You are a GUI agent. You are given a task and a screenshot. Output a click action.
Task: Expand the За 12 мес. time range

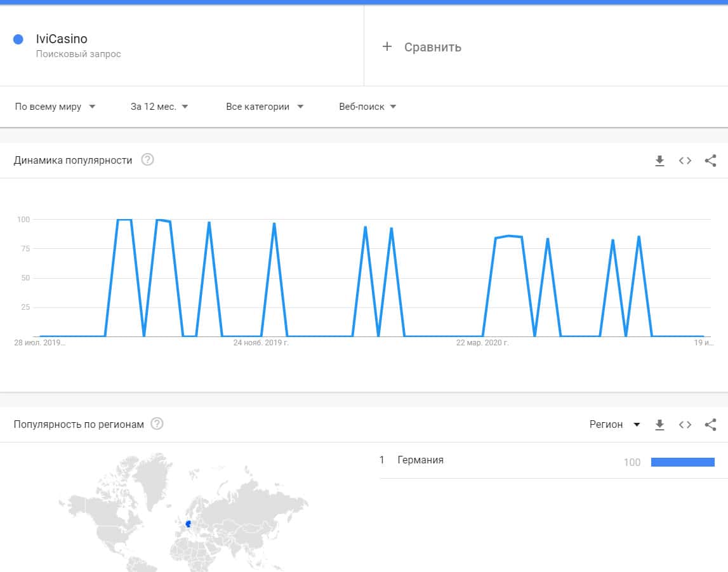159,107
